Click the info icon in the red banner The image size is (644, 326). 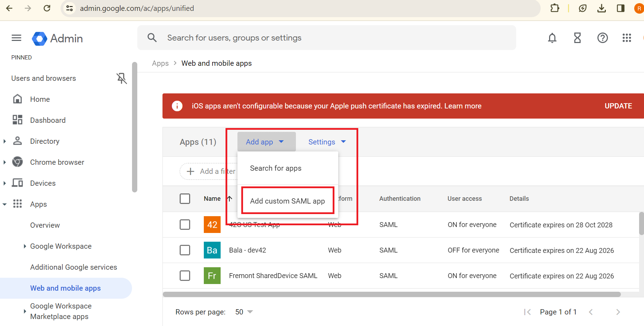177,106
